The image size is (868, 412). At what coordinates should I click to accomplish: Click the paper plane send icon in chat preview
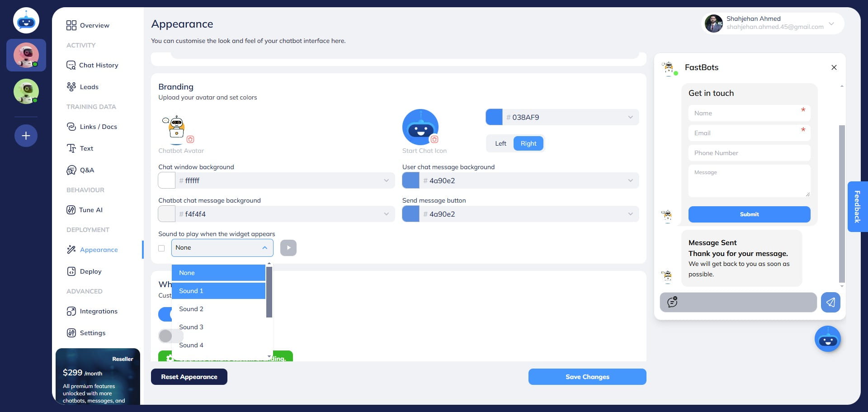(830, 302)
